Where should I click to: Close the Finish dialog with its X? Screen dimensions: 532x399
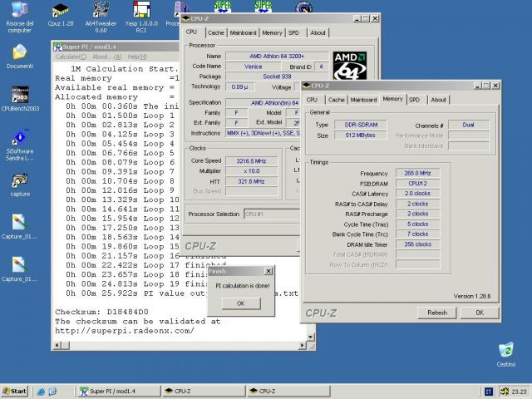[268, 271]
